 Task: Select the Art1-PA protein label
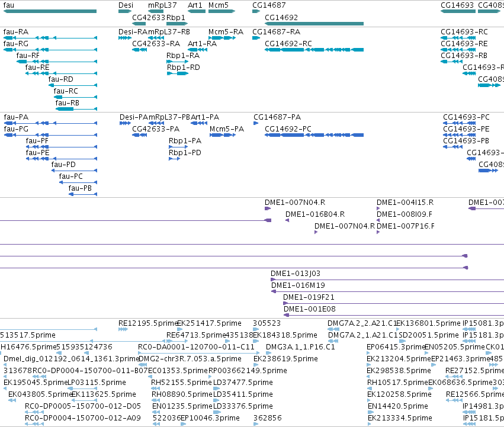point(205,117)
